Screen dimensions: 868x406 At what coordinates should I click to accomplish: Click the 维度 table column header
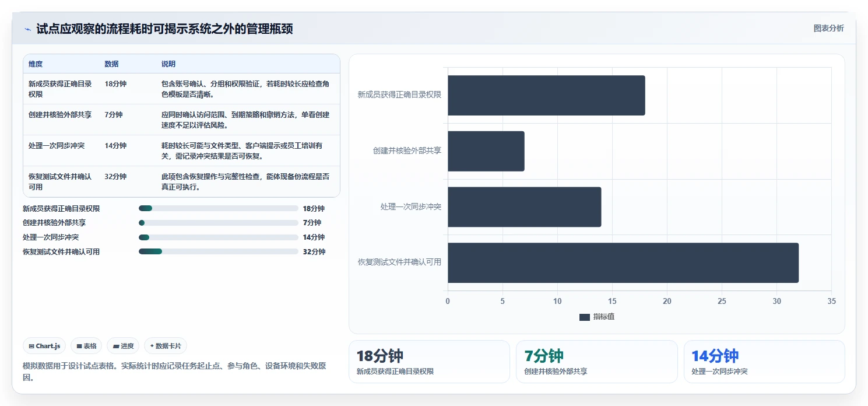(x=36, y=64)
